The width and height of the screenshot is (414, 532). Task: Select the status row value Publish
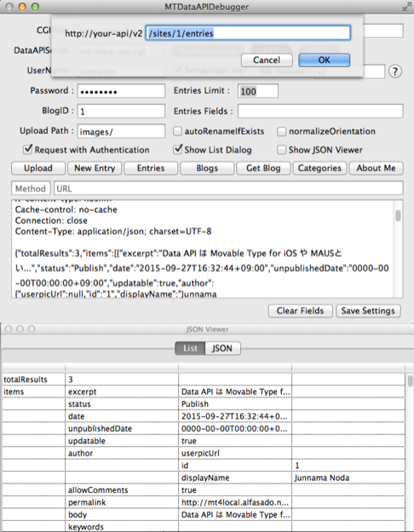(x=234, y=403)
